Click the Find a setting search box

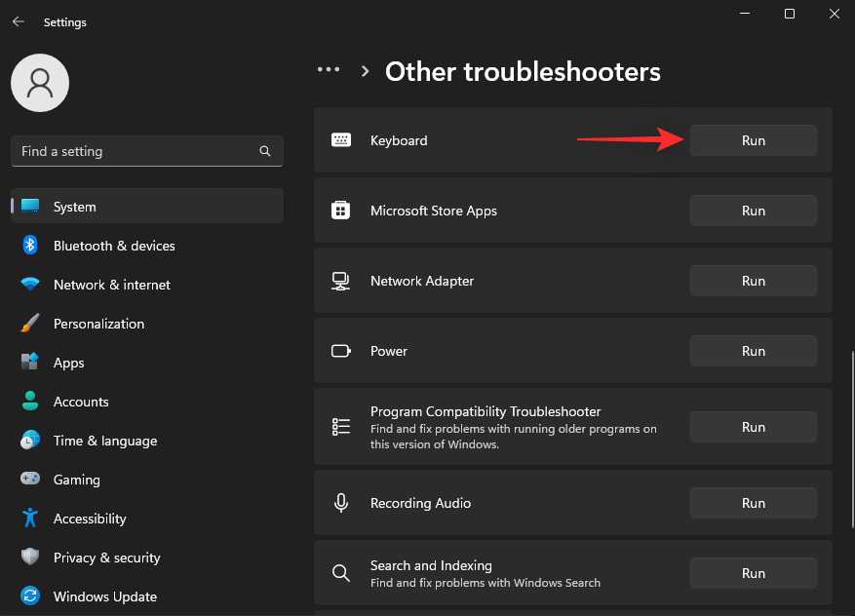click(x=136, y=151)
